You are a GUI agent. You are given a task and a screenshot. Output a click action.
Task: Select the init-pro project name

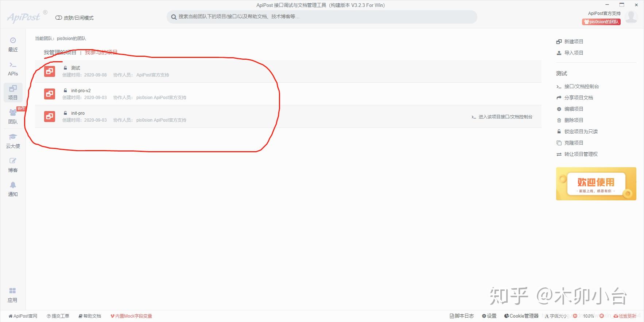pos(78,113)
